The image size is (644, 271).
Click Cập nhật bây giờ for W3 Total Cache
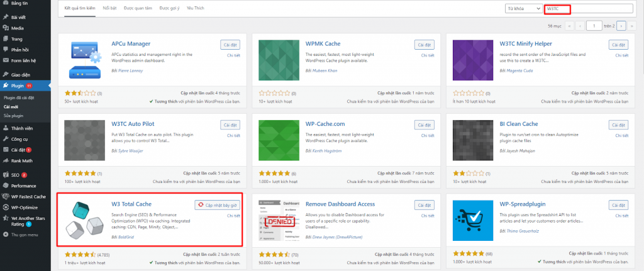[x=217, y=205]
